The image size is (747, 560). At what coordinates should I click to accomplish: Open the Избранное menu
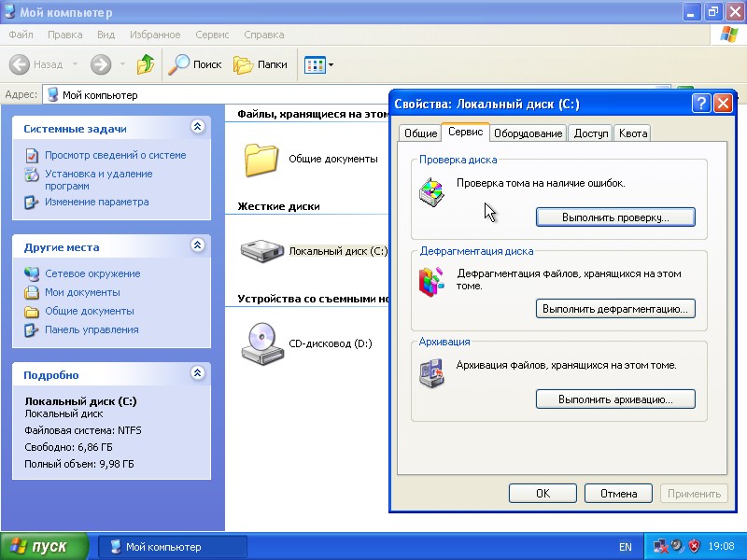coord(155,35)
